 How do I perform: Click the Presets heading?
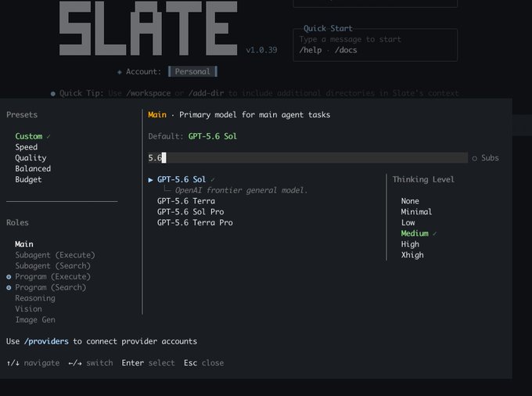(x=22, y=115)
